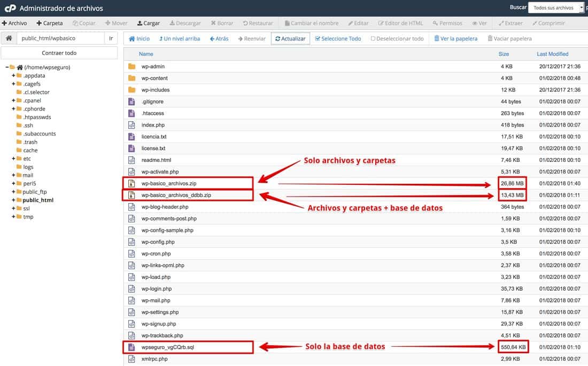588x366 pixels.
Task: Select the wp-content folder icon
Action: [131, 78]
